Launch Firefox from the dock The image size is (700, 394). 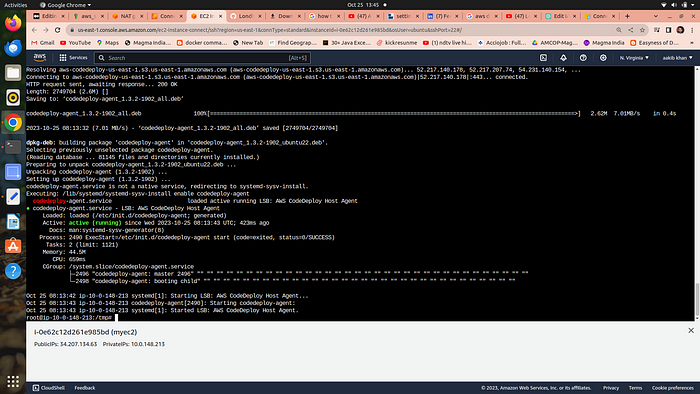point(13,23)
